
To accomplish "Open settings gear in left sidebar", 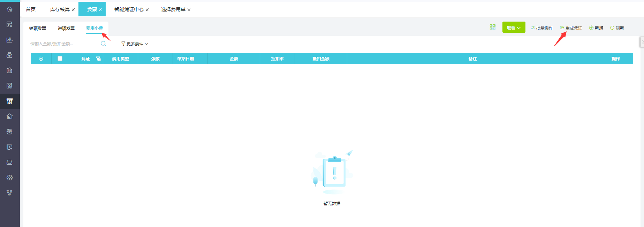I will 10,178.
